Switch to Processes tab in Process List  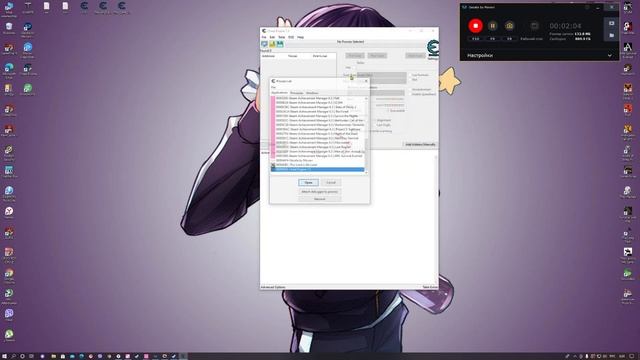[x=297, y=93]
